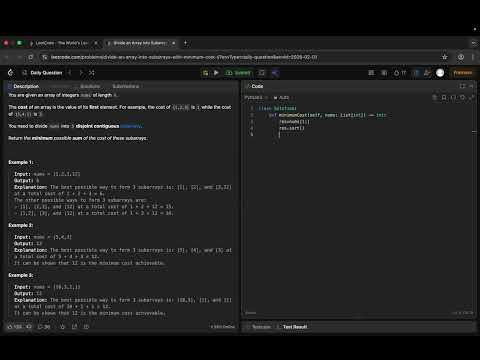The image size is (480, 360).
Task: Open the Python3 language dropdown
Action: [x=255, y=97]
